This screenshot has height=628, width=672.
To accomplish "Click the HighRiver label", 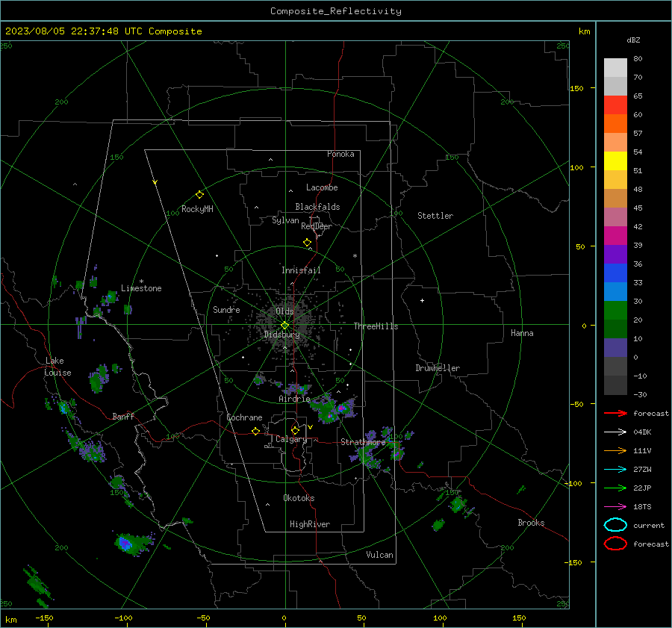I will [x=310, y=524].
